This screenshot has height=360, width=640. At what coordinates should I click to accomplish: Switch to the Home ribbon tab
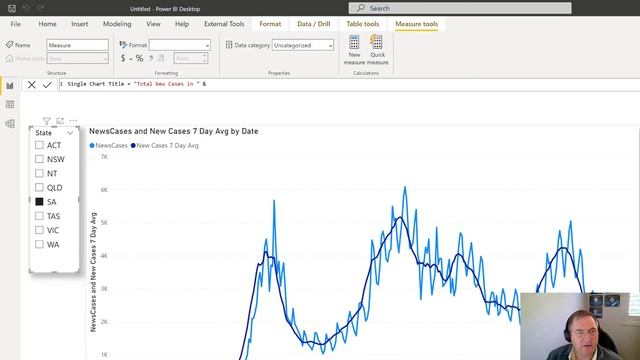[x=47, y=24]
